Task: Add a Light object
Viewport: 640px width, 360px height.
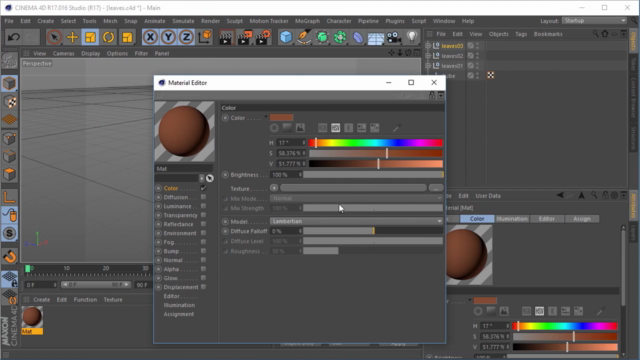Action: [x=412, y=37]
